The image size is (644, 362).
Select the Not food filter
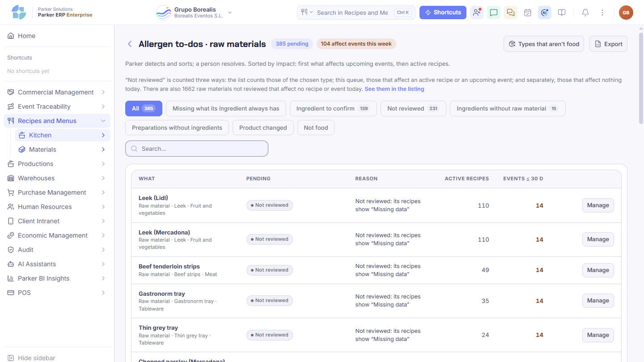(316, 128)
